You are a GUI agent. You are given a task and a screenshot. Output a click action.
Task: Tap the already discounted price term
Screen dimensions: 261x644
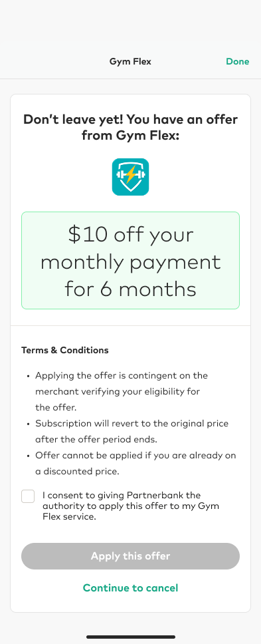pyautogui.click(x=135, y=463)
